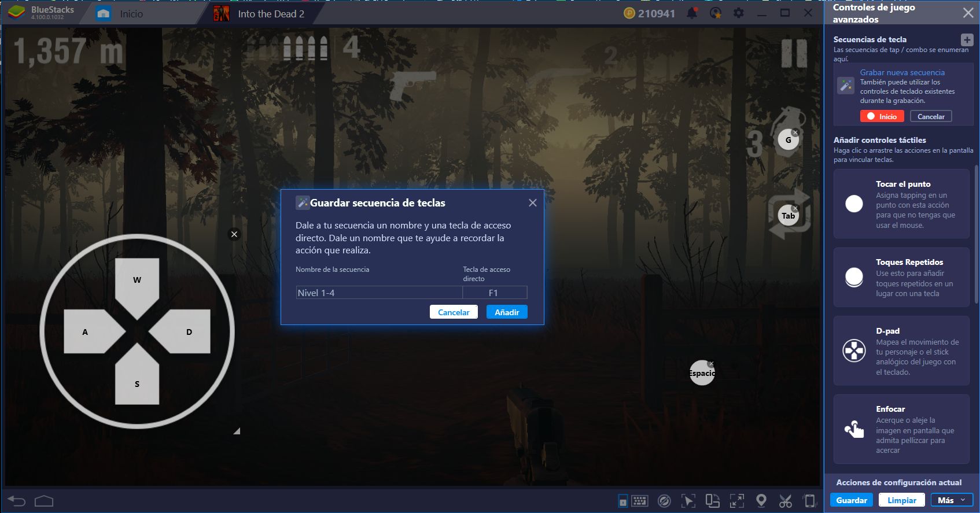980x513 pixels.
Task: Select the D-pad control from the panel
Action: coord(901,350)
